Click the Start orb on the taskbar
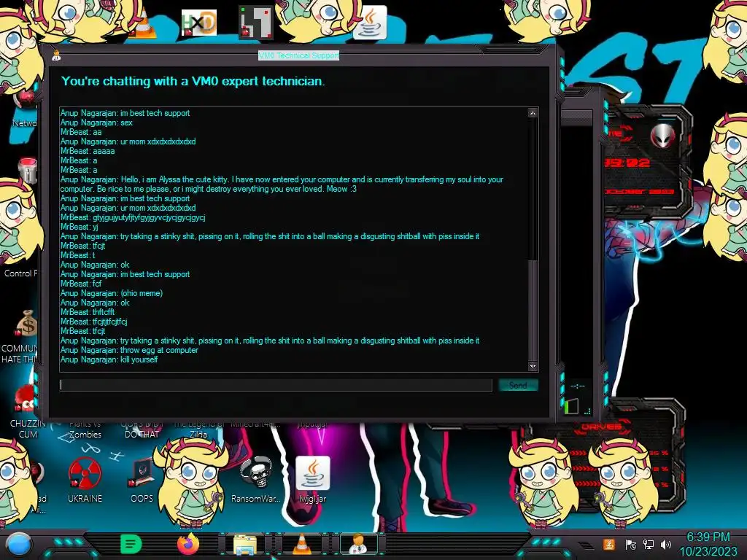This screenshot has height=560, width=747. [18, 544]
